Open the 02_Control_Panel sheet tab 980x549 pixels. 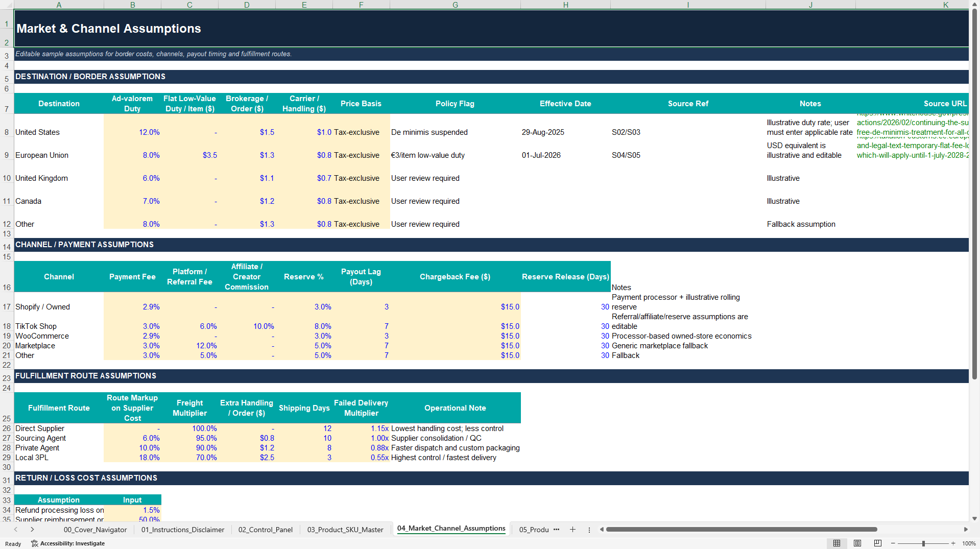coord(266,530)
